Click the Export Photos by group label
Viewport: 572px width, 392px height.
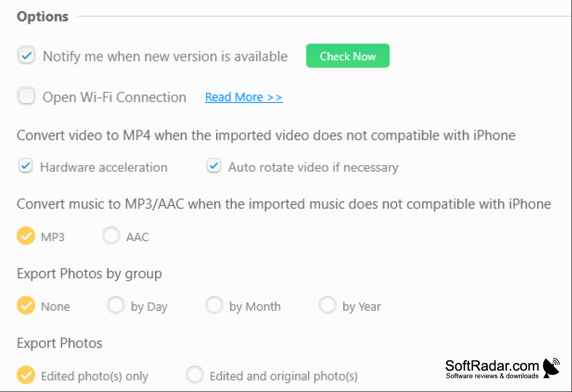(89, 274)
